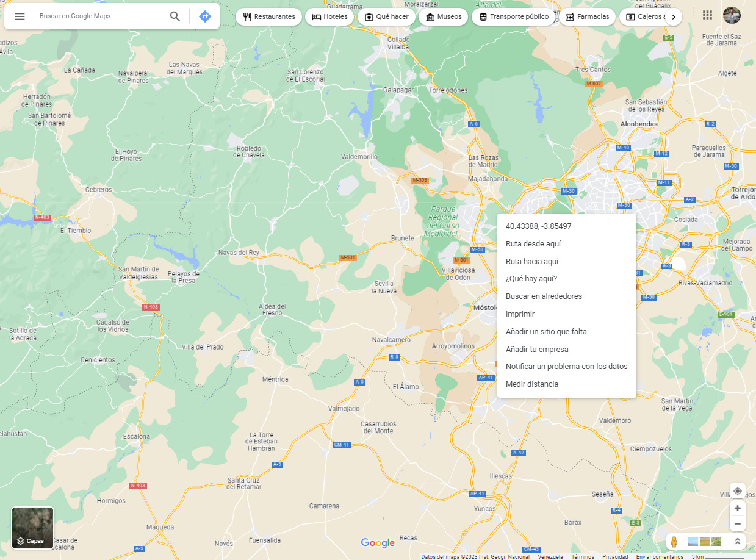
Task: Open the directions icon beside search
Action: click(204, 16)
